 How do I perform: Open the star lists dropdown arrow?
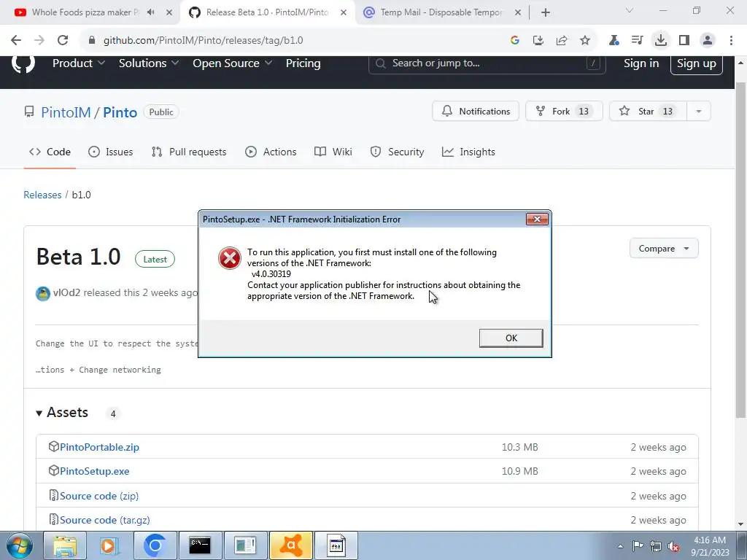click(698, 111)
